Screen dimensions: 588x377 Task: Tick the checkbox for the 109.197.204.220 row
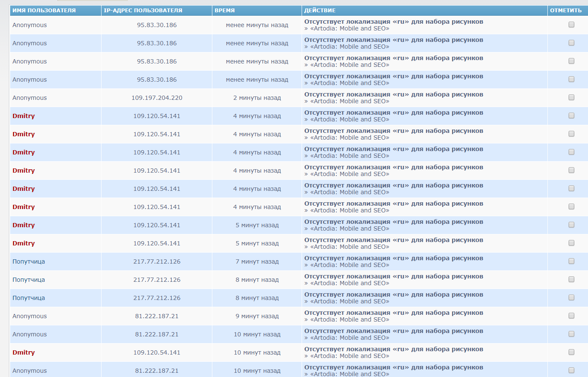pos(571,97)
